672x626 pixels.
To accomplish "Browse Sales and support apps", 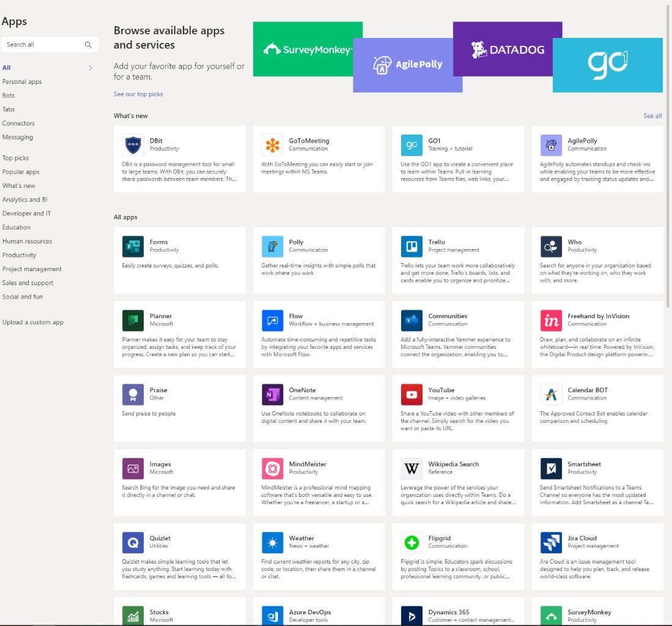I will pos(28,283).
